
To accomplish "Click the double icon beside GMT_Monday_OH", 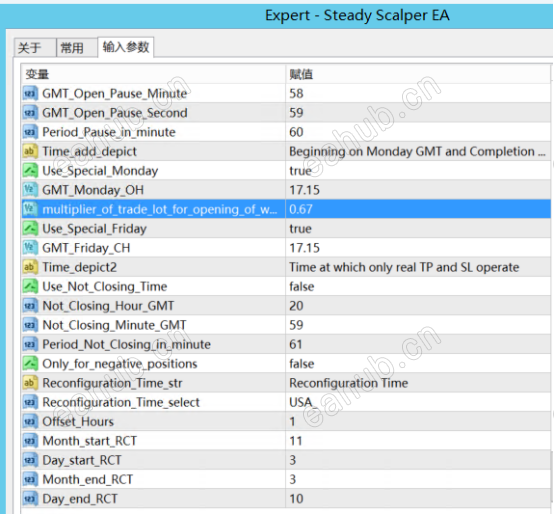I will [x=30, y=190].
